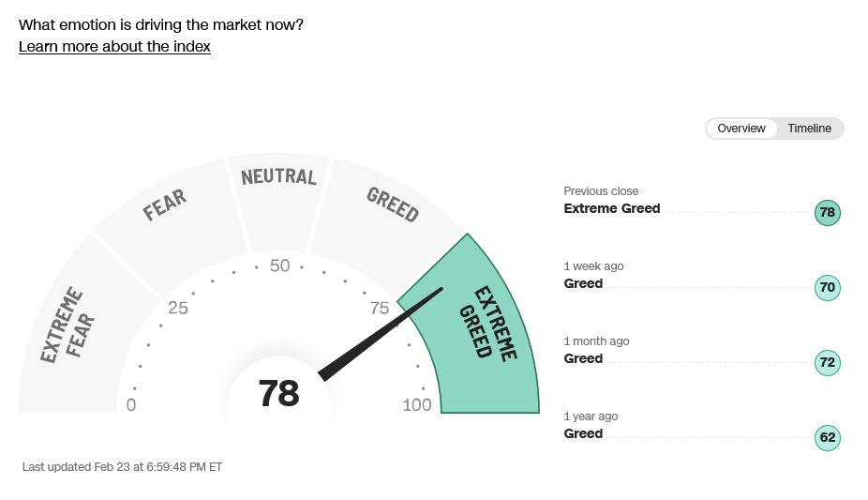Screen dimensions: 868x500
Task: Click the 1 month ago 72 badge
Action: point(827,363)
